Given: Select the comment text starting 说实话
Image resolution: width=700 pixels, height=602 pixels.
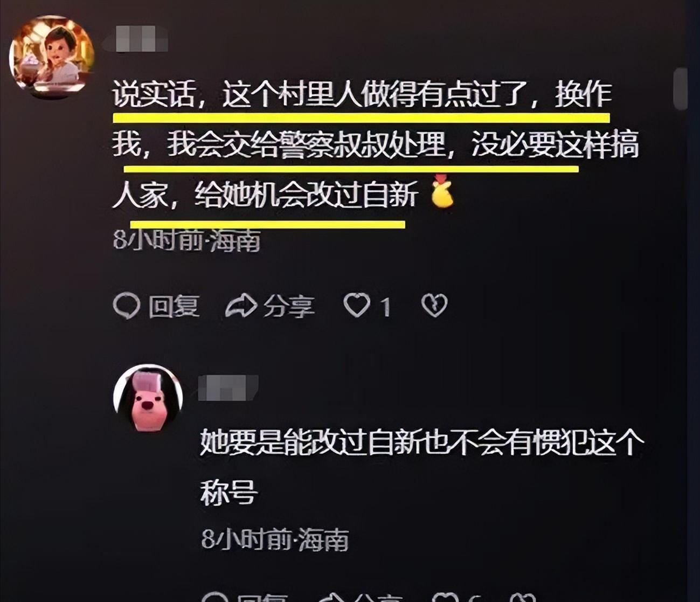Looking at the screenshot, I should [376, 144].
